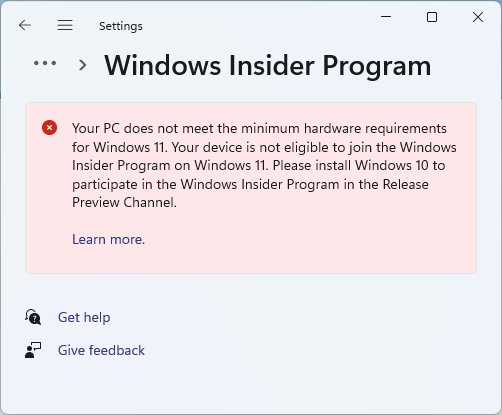Click the red error X icon
The width and height of the screenshot is (502, 415).
point(50,128)
